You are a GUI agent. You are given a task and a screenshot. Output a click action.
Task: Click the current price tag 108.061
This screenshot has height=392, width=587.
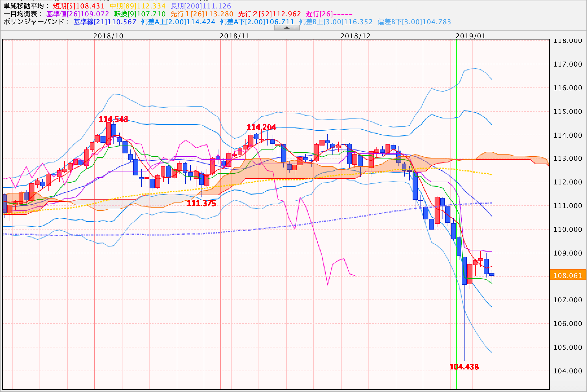tap(568, 276)
